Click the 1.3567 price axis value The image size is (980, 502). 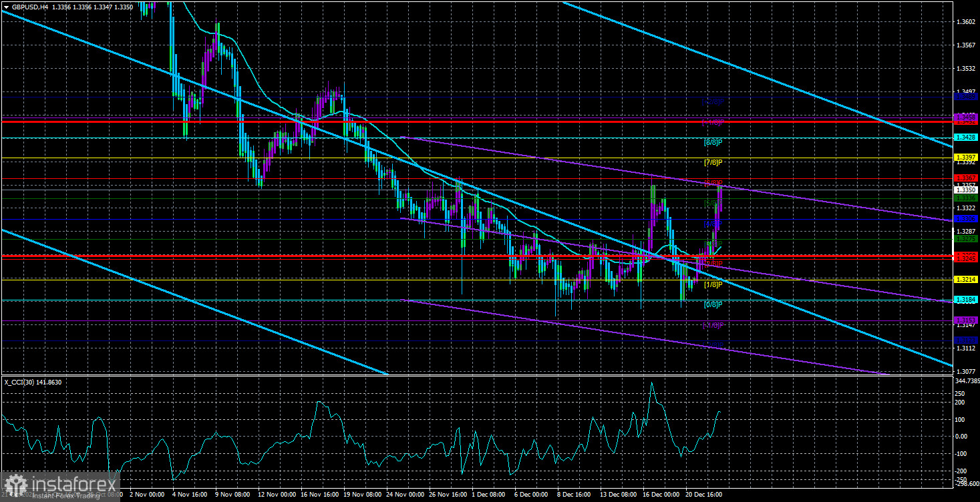coord(966,45)
